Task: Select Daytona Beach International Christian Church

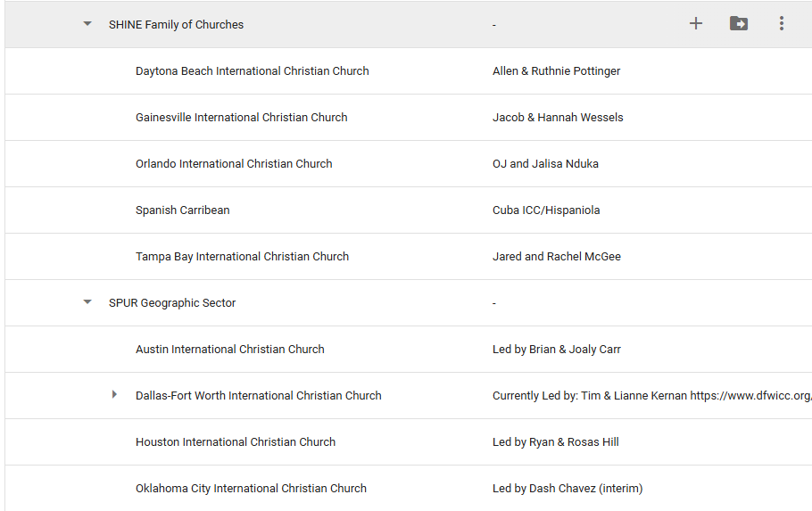Action: tap(252, 71)
